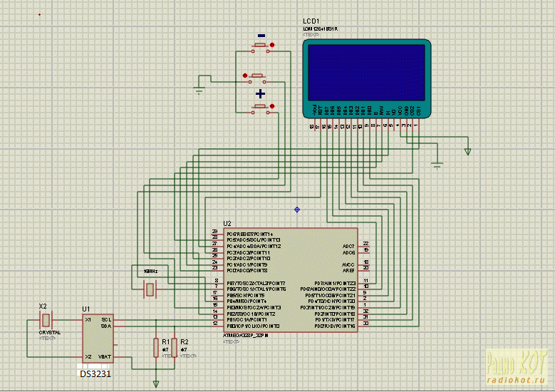Click pin number 30 on U2
This screenshot has width=555, height=392.
pyautogui.click(x=366, y=324)
